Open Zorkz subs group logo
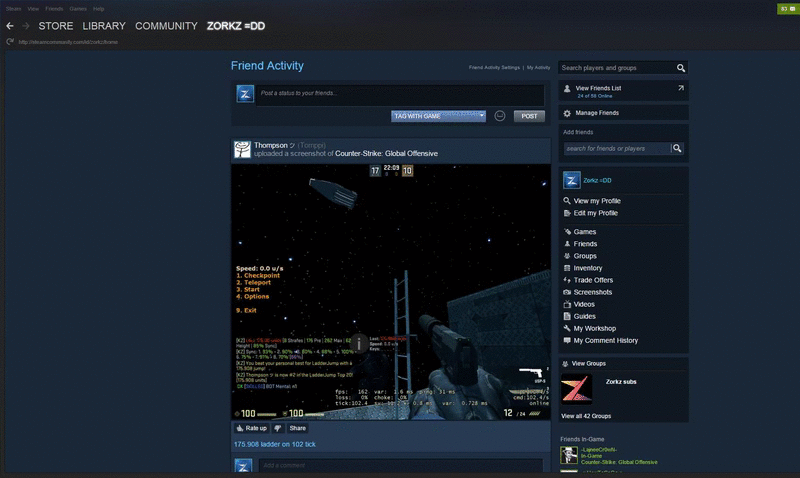800x478 pixels. [x=577, y=389]
